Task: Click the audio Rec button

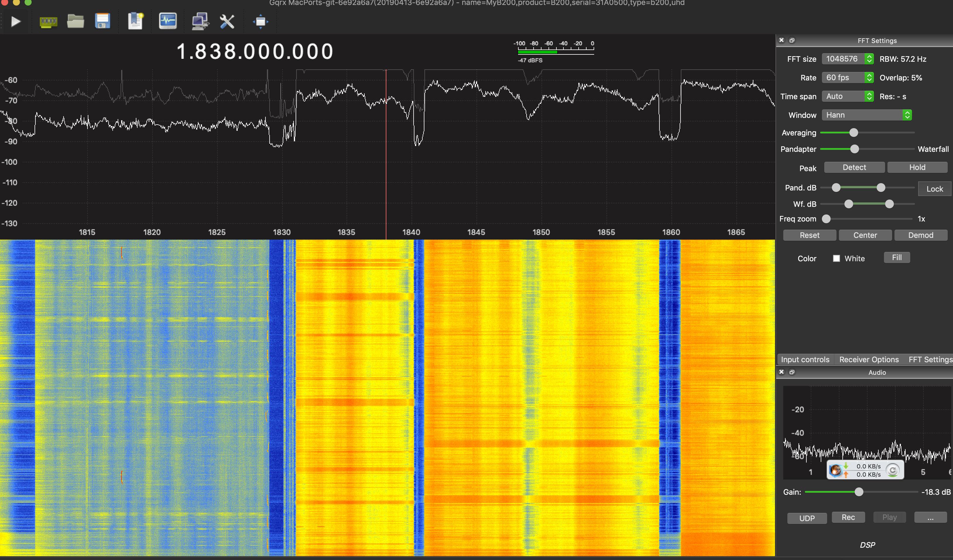Action: click(x=848, y=517)
